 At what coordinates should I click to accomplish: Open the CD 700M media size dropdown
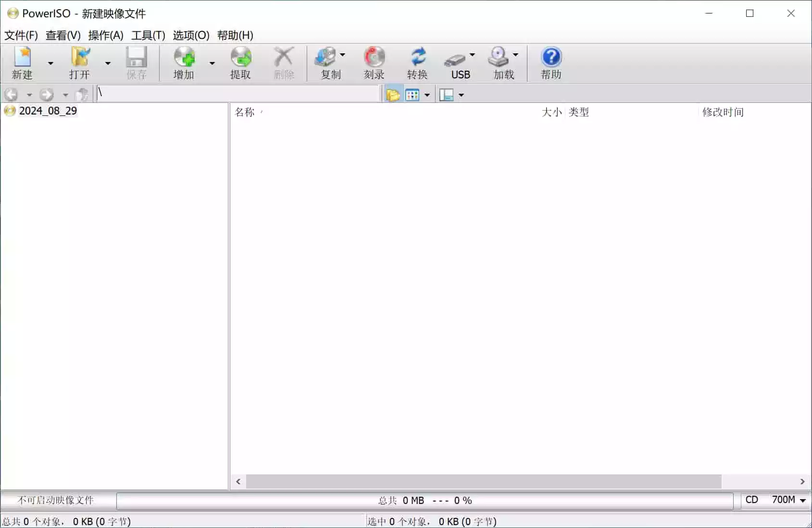[775, 500]
